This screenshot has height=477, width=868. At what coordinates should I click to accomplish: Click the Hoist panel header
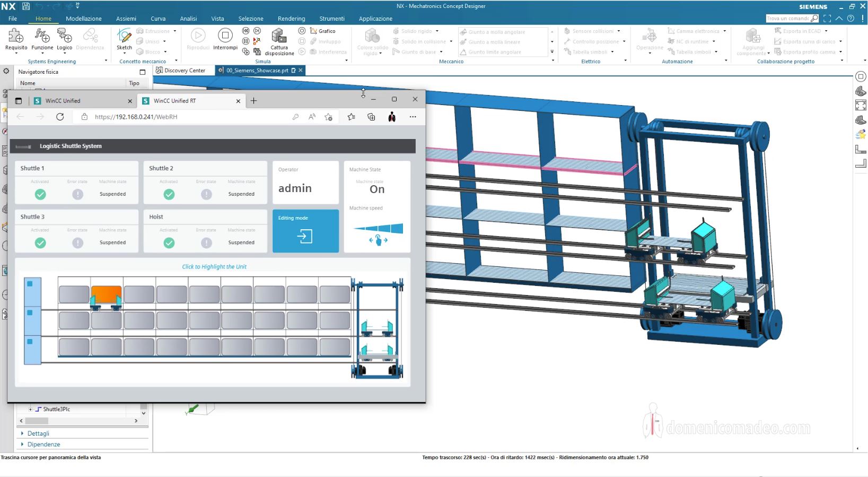205,216
